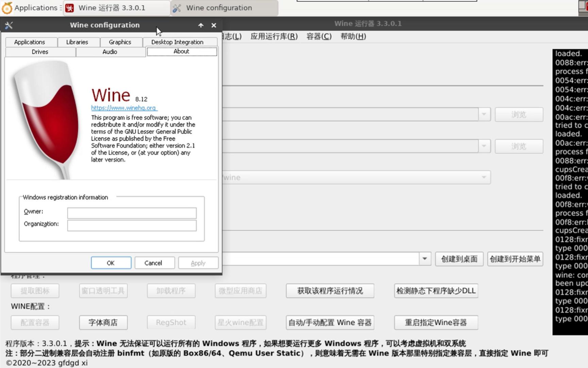Switch to the Graphics tab
Screen dimensions: 588x368
pyautogui.click(x=120, y=42)
